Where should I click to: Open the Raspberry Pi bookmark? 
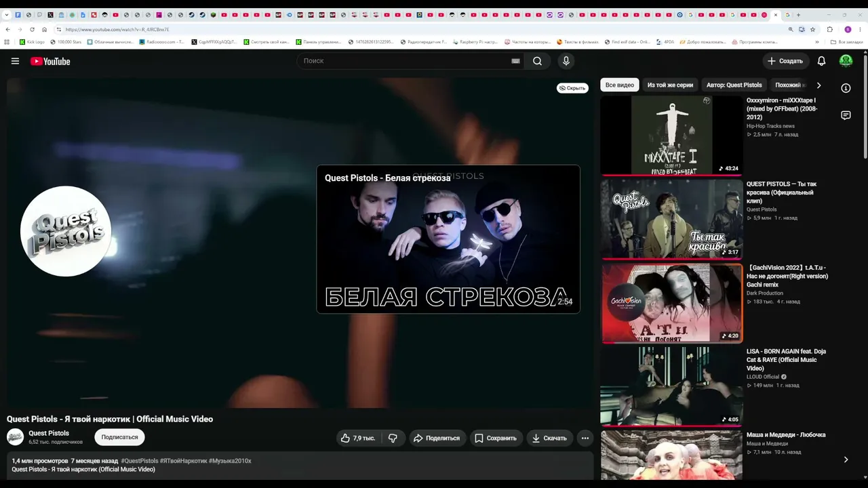pyautogui.click(x=475, y=42)
